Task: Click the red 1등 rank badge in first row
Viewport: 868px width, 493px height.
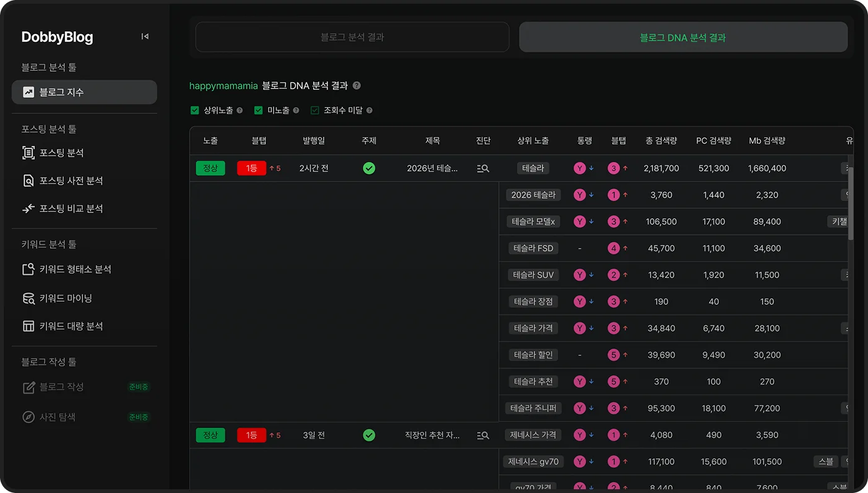Action: pos(251,168)
